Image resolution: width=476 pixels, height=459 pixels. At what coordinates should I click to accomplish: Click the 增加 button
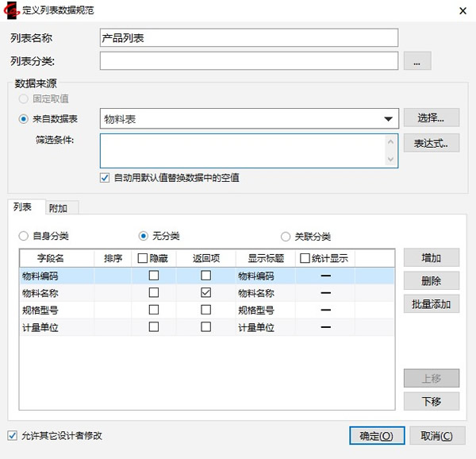[431, 258]
